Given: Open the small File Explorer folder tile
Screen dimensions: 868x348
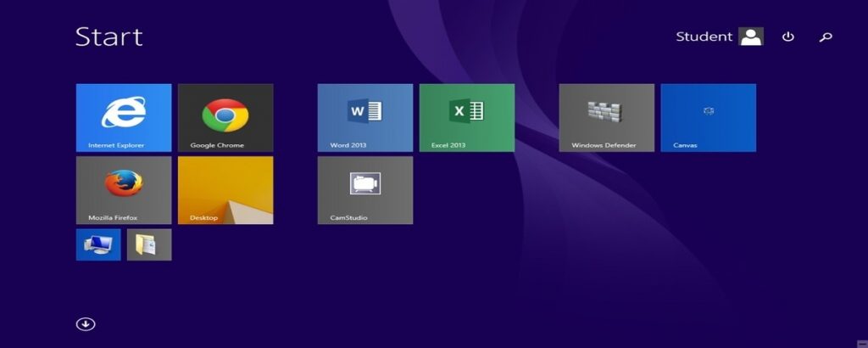Looking at the screenshot, I should [x=149, y=244].
